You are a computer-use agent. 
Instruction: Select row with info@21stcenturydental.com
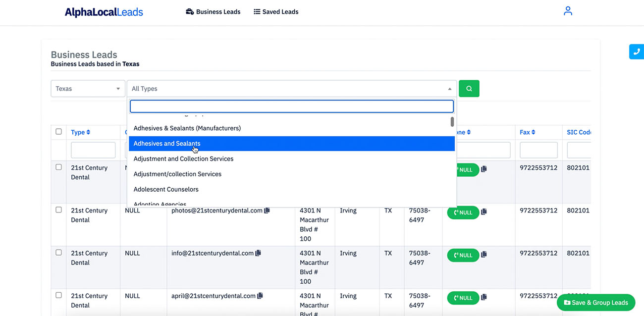pyautogui.click(x=58, y=253)
